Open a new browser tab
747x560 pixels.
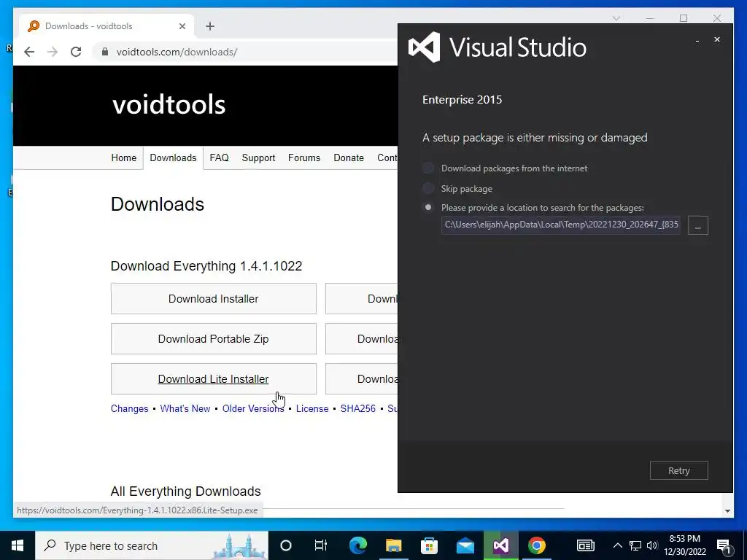tap(210, 26)
